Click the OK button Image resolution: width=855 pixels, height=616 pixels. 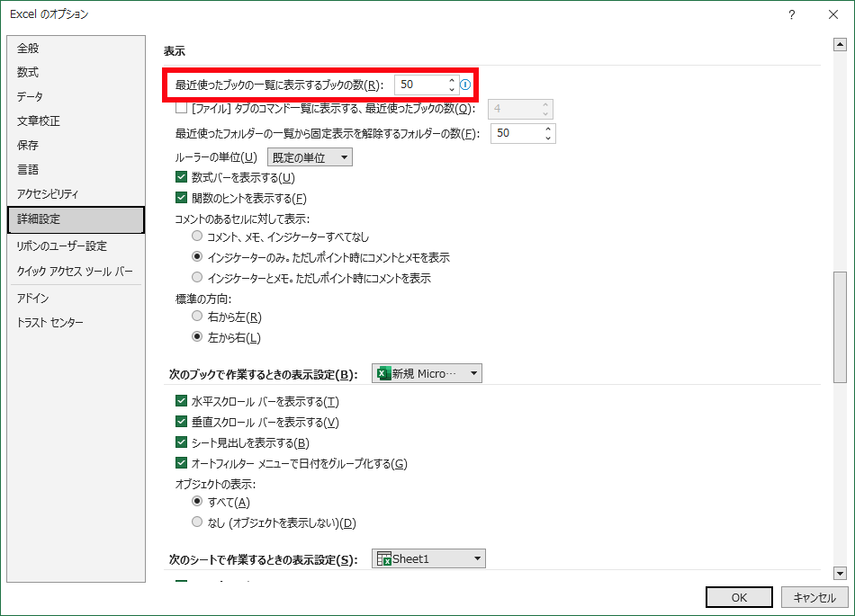(x=739, y=597)
